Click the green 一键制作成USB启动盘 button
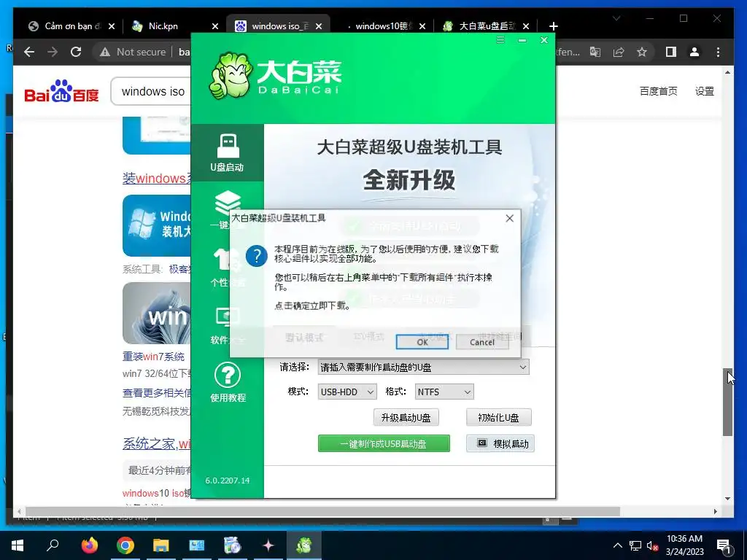This screenshot has width=747, height=560. (384, 443)
